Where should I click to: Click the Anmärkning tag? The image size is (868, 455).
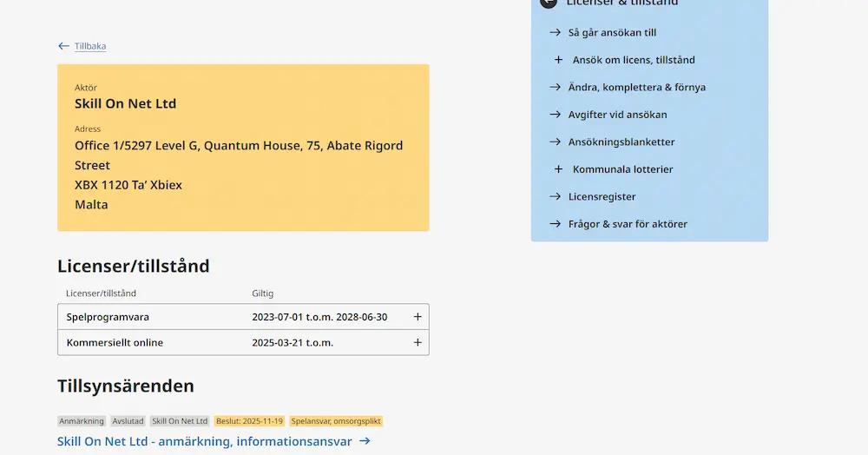[82, 421]
